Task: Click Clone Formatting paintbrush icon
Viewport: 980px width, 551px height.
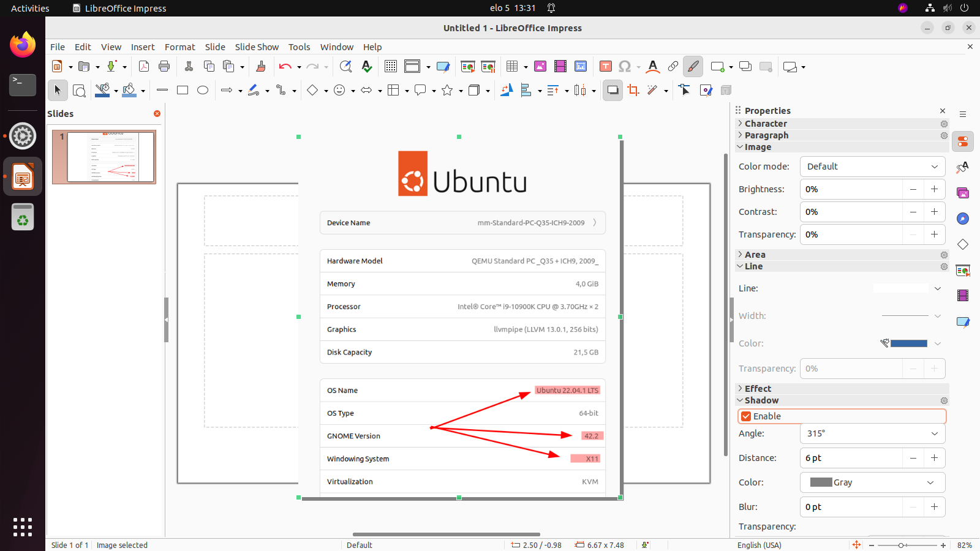Action: [x=261, y=67]
